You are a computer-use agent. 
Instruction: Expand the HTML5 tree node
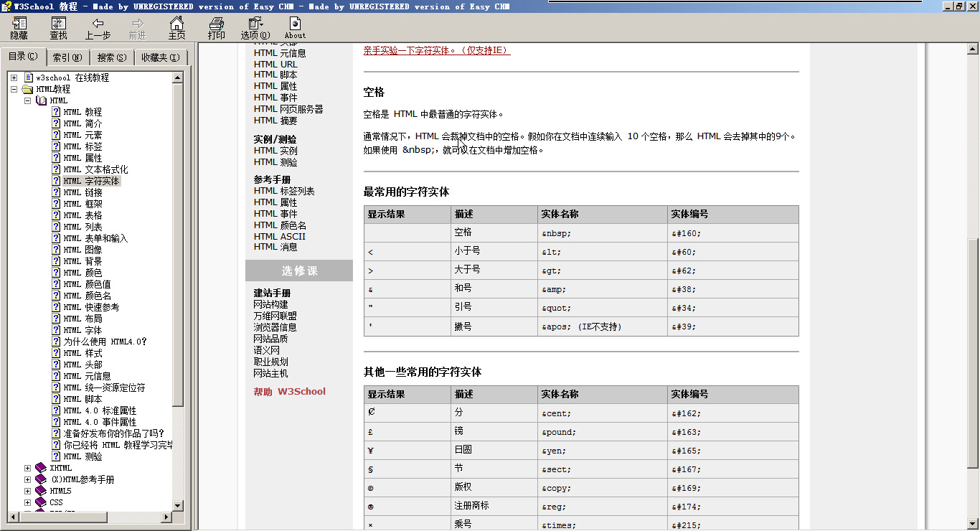tap(27, 491)
